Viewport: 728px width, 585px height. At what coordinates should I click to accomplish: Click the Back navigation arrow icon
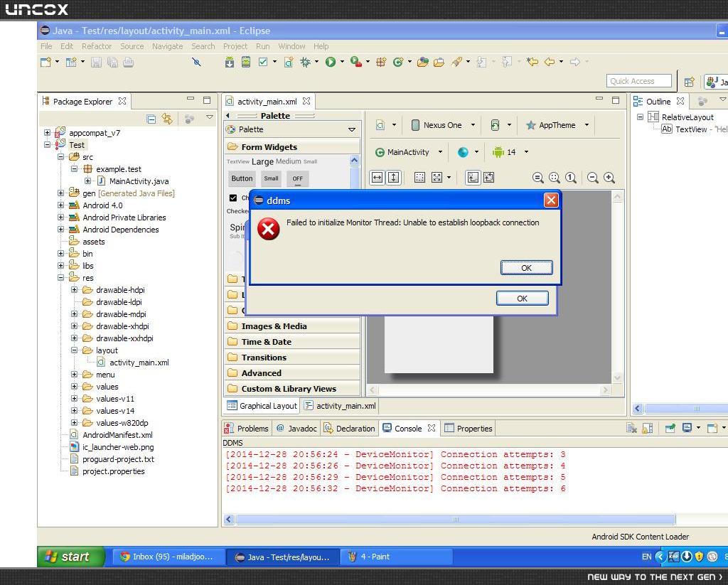(x=550, y=62)
